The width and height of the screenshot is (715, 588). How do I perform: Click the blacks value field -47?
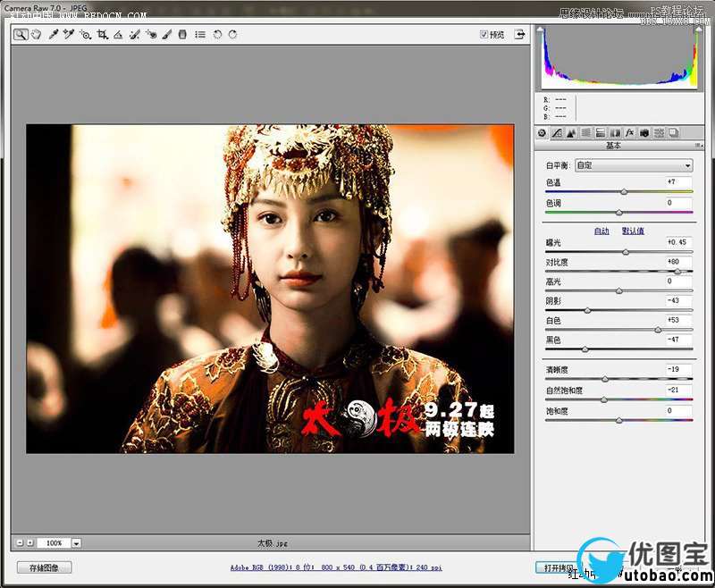click(678, 340)
